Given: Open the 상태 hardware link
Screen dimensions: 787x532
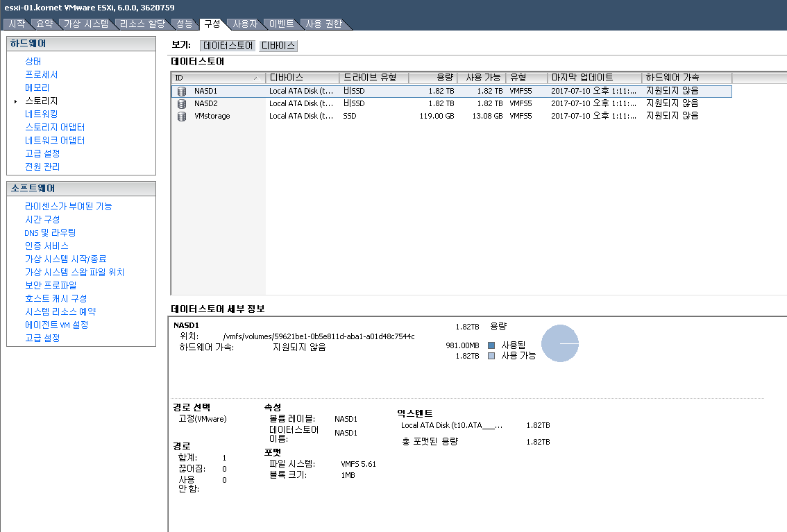Looking at the screenshot, I should click(33, 61).
